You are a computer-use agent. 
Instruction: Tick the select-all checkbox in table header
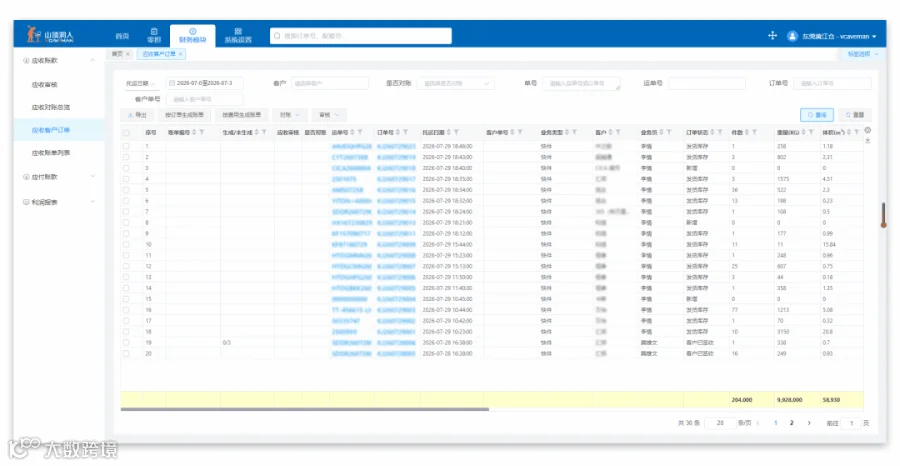click(x=126, y=133)
